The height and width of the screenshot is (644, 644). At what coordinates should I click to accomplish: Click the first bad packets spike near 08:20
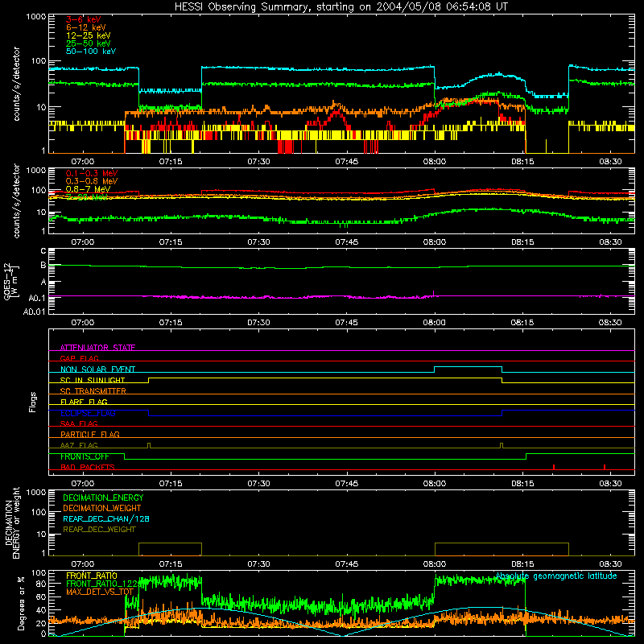(554, 467)
